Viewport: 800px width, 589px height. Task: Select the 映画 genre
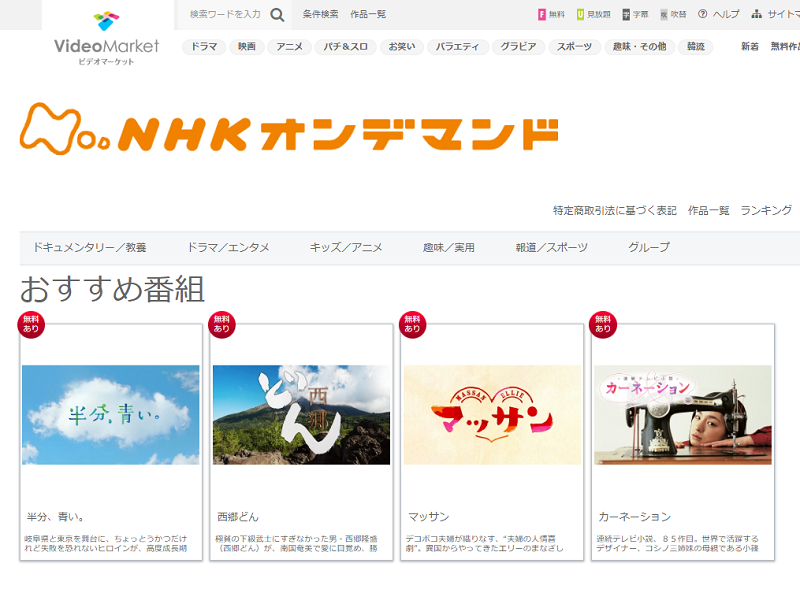click(x=246, y=47)
